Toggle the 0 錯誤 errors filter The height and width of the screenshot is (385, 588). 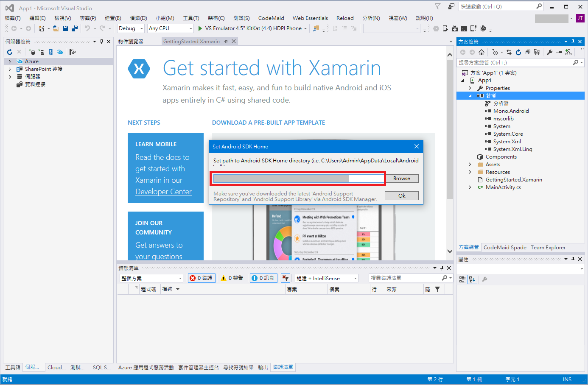point(202,278)
